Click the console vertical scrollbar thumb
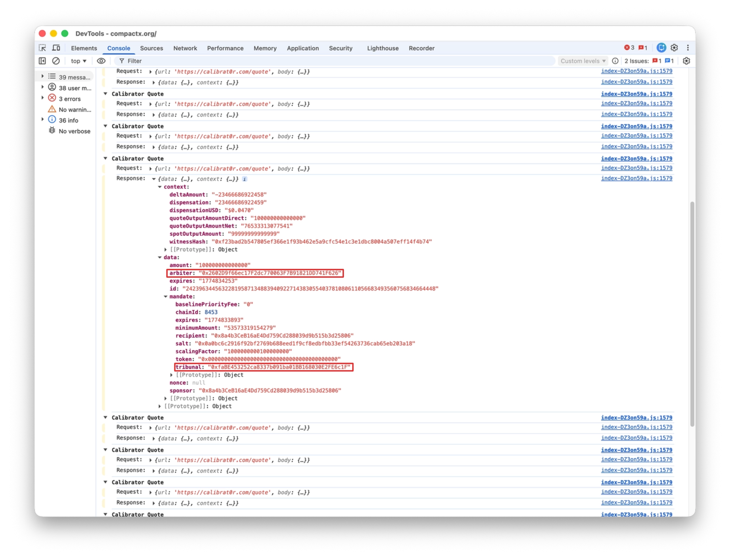Viewport: 730px width, 560px height. (x=692, y=314)
